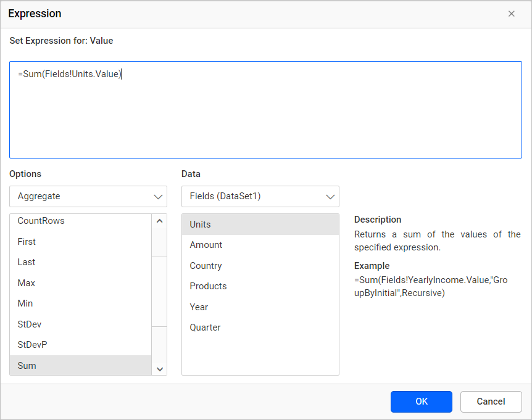Close the Expression dialog with the X icon
The height and width of the screenshot is (420, 532).
[511, 14]
